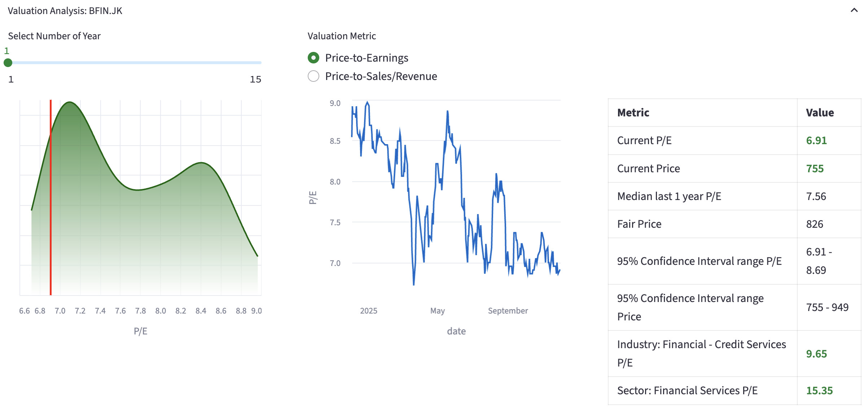The height and width of the screenshot is (413, 868).
Task: Click the Current P/E value 6.91
Action: pos(816,141)
